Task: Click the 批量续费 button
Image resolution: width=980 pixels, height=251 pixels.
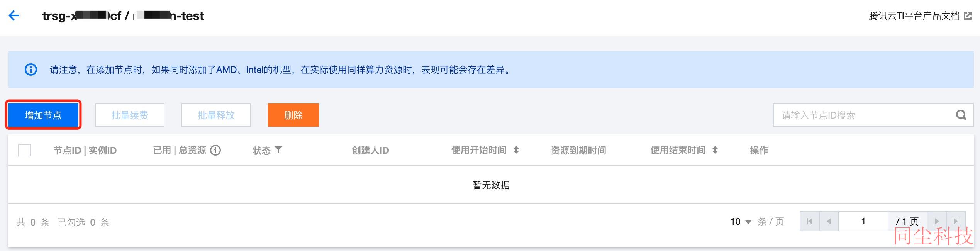Action: 130,115
